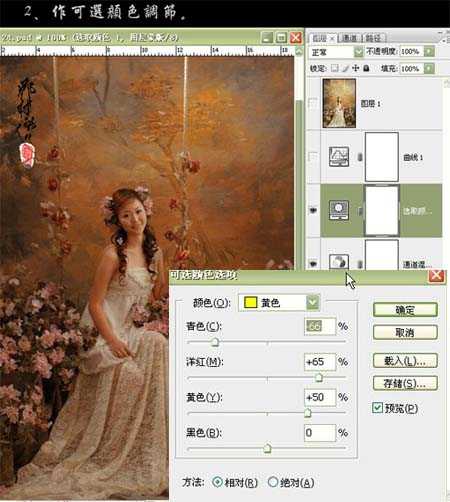
Task: Close the selective color dialog
Action: [x=437, y=276]
